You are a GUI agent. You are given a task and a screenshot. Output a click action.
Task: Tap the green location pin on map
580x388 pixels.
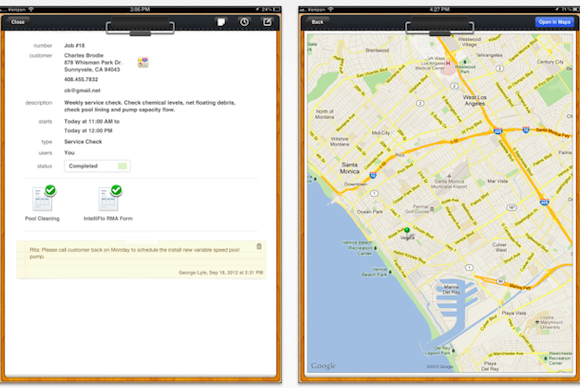point(407,231)
